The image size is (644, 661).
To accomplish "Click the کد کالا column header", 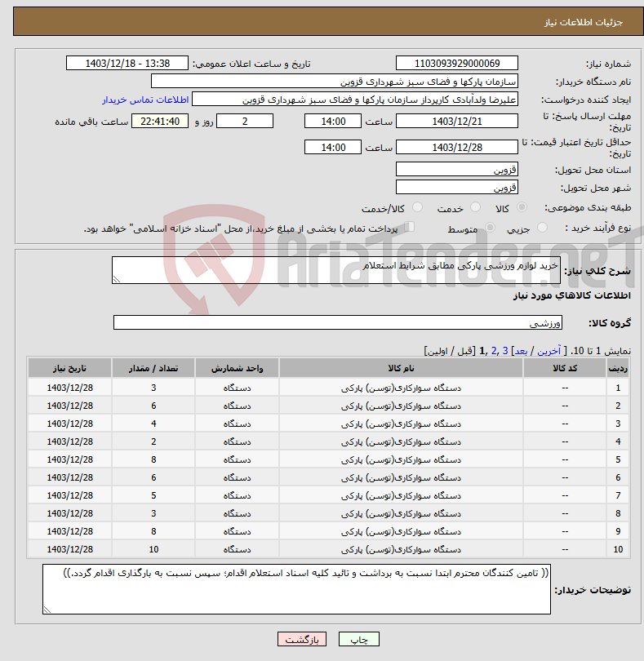I will click(x=565, y=368).
